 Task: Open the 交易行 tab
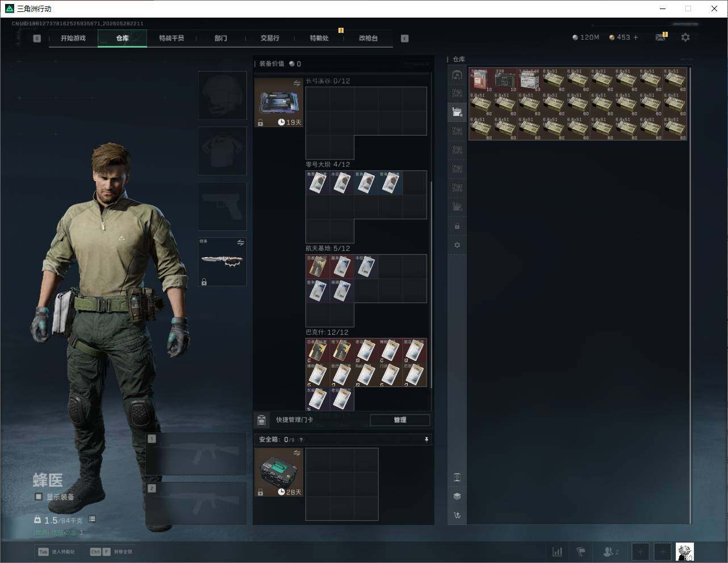[x=270, y=38]
